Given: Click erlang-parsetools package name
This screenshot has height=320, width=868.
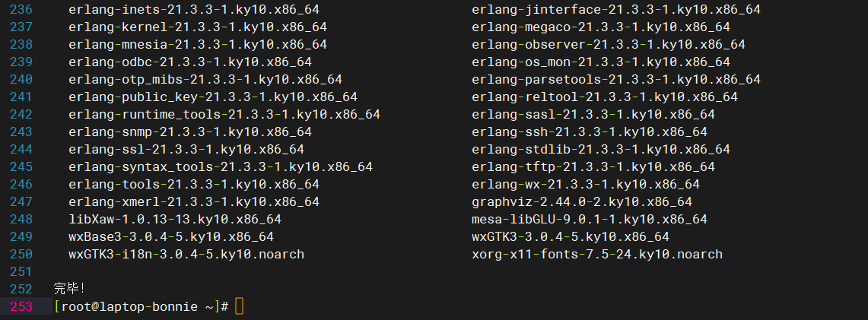Looking at the screenshot, I should (616, 80).
